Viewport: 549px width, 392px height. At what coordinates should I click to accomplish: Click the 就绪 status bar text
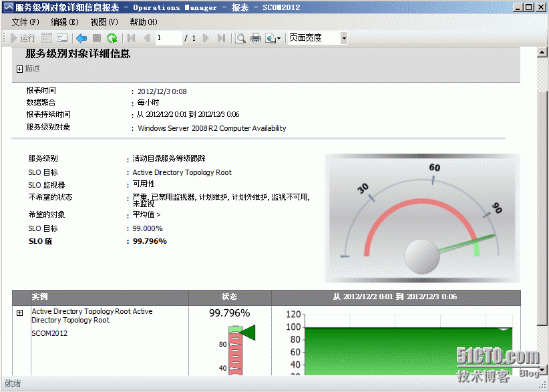13,383
